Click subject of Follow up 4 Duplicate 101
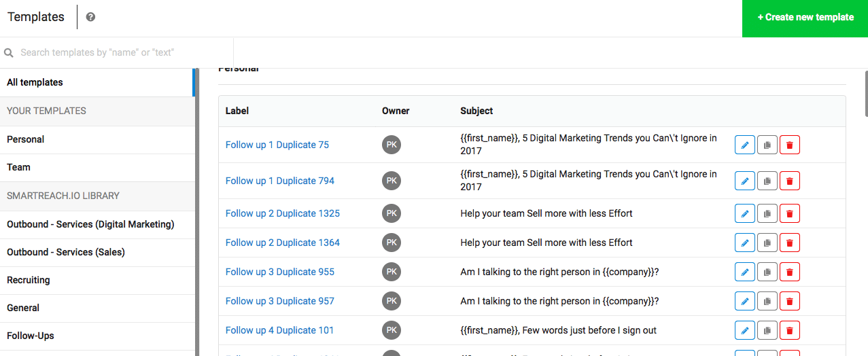 [x=559, y=330]
